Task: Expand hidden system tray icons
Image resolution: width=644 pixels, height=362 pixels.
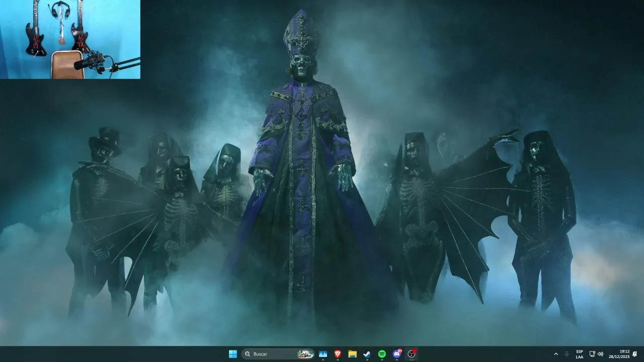Action: coord(556,354)
